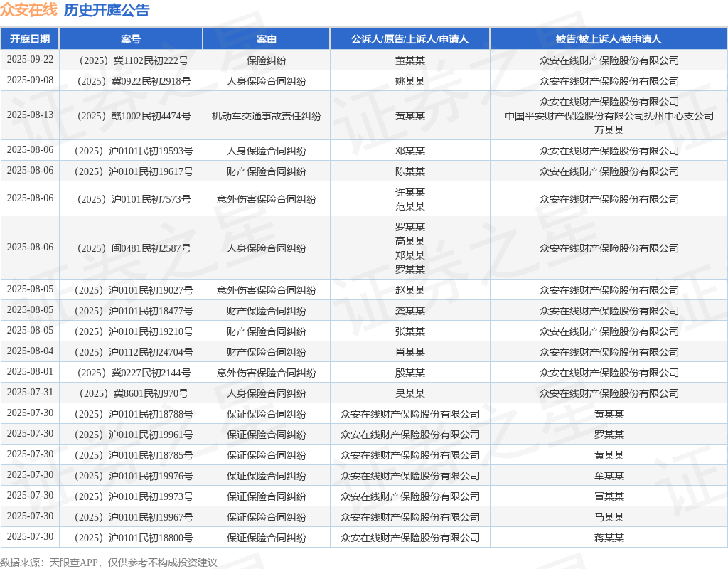Select the 案由 column header
The image size is (728, 569).
(x=266, y=39)
